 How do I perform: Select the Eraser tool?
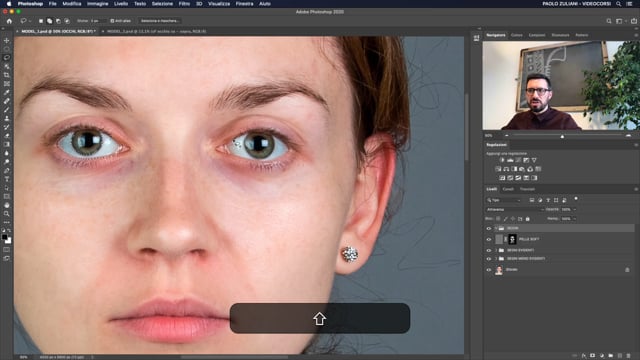point(7,136)
